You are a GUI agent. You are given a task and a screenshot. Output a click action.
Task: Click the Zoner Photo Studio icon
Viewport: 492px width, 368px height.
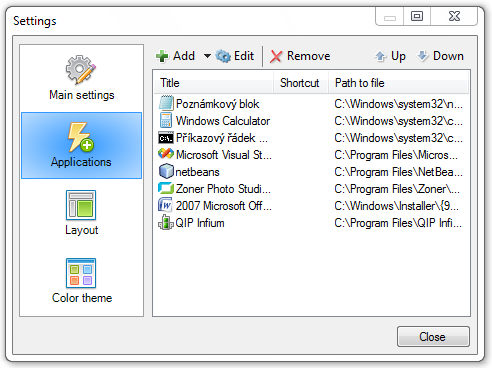166,188
